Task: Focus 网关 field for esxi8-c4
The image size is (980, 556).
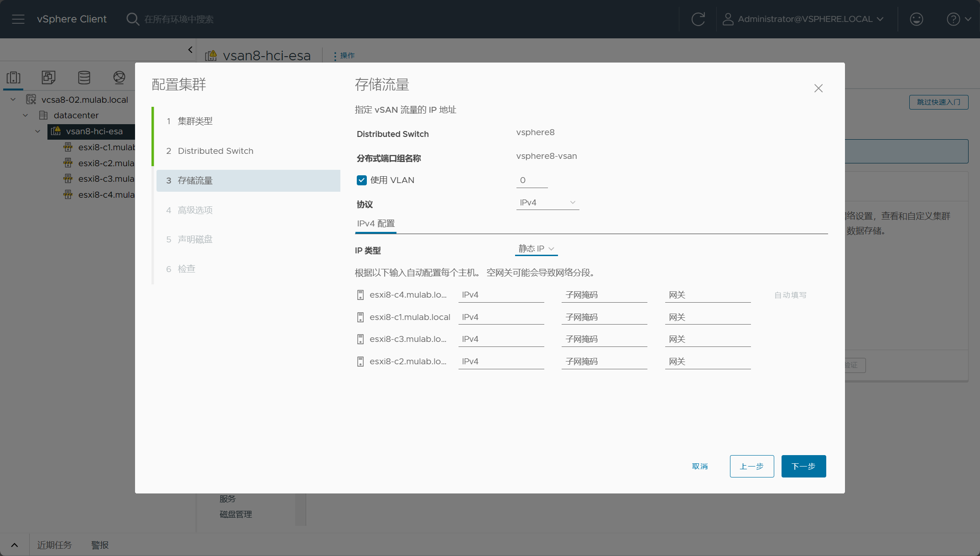Action: click(x=708, y=295)
